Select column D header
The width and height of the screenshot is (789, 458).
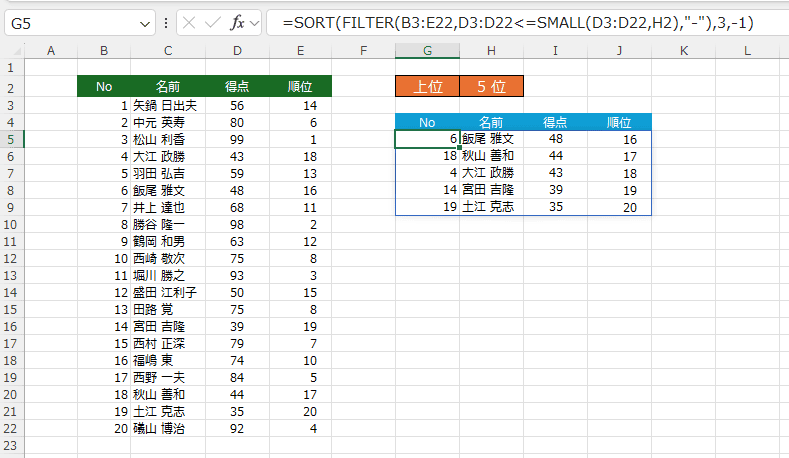pos(236,50)
